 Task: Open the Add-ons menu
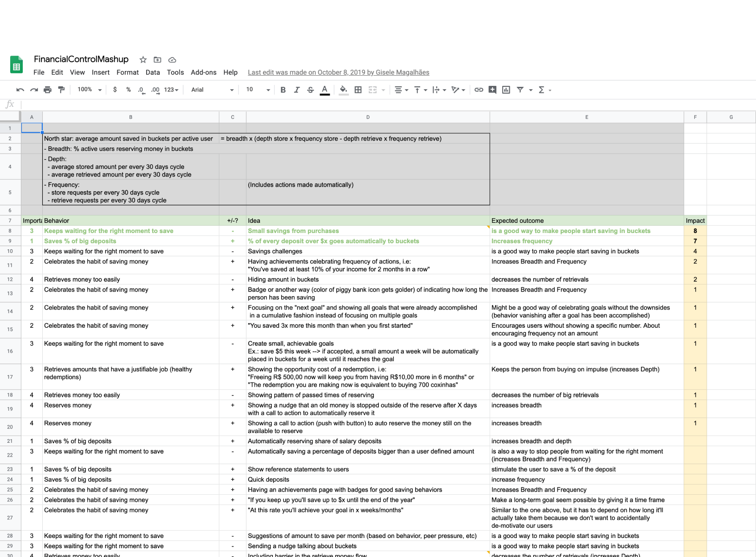coord(204,72)
